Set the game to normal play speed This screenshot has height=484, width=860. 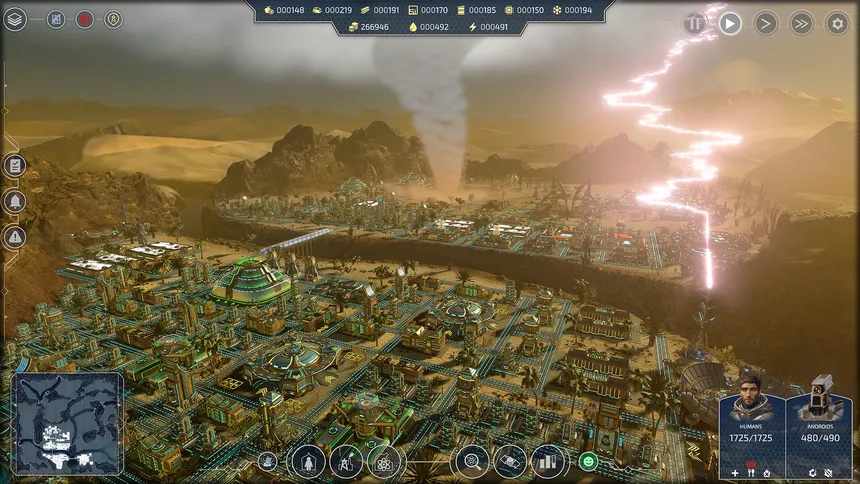[730, 24]
